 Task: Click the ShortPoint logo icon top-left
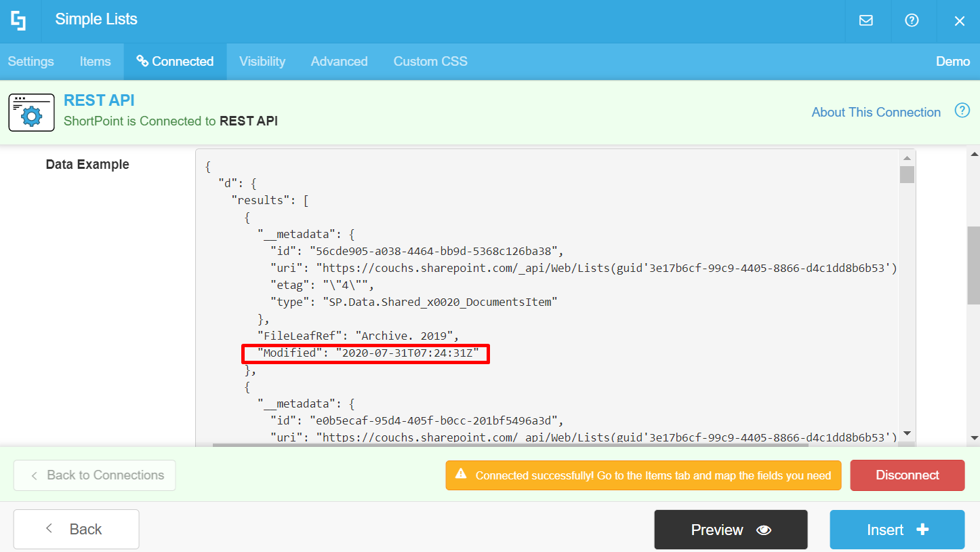click(x=18, y=20)
